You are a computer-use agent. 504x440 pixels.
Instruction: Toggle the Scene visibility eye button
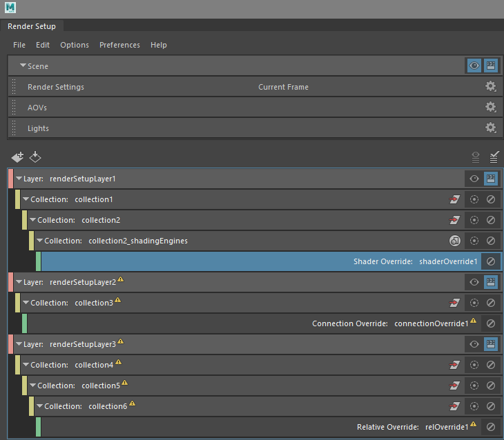474,66
